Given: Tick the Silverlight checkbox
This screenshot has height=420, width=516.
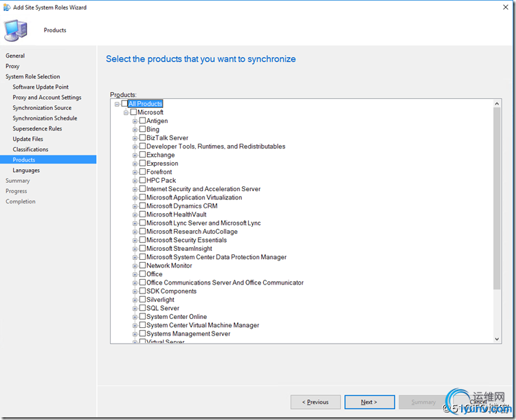Looking at the screenshot, I should coord(142,300).
